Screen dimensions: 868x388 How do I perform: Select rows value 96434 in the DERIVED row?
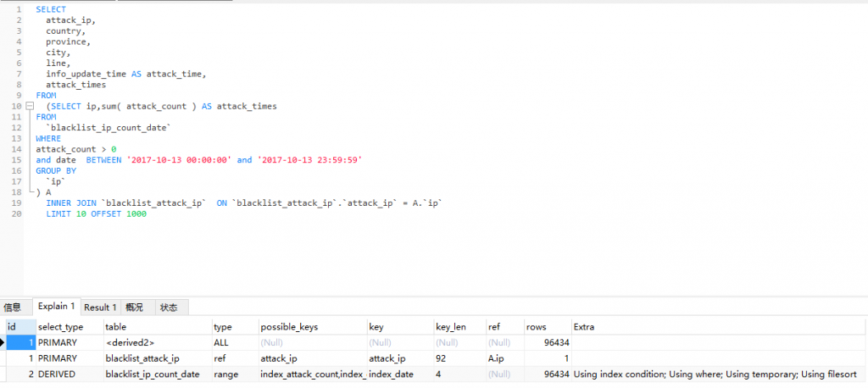point(548,374)
